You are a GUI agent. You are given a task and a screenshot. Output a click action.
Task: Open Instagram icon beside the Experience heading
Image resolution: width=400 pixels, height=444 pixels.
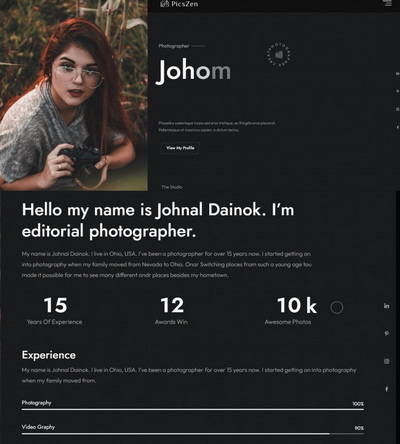[x=386, y=361]
